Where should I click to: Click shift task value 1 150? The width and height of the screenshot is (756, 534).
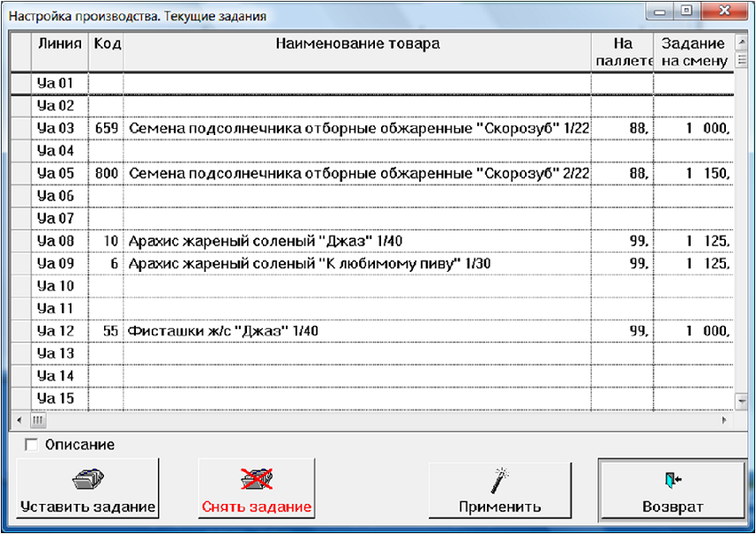pyautogui.click(x=707, y=173)
